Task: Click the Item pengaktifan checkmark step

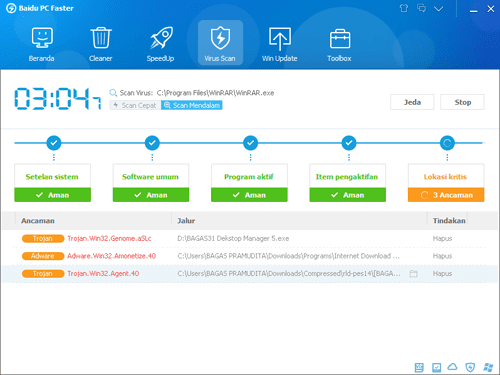Action: click(349, 143)
